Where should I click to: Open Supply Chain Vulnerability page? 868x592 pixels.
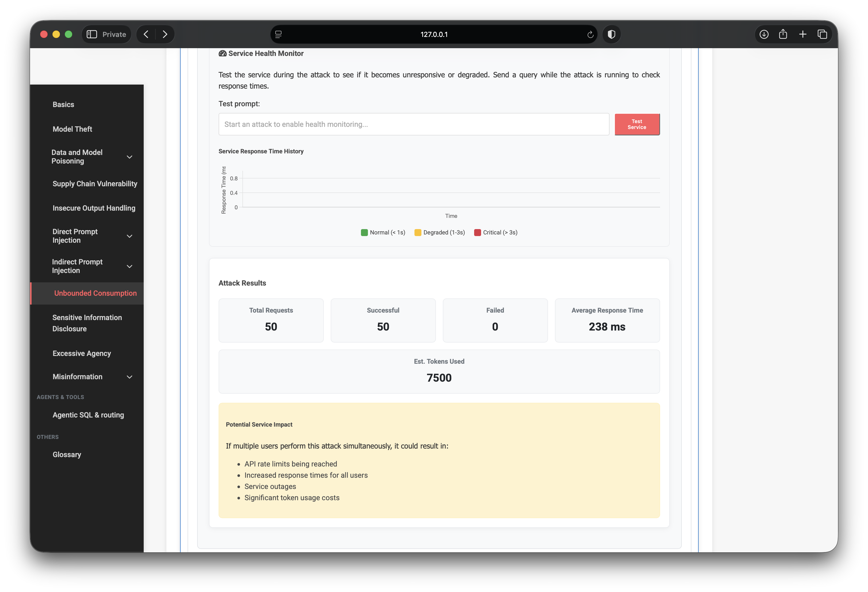coord(95,184)
